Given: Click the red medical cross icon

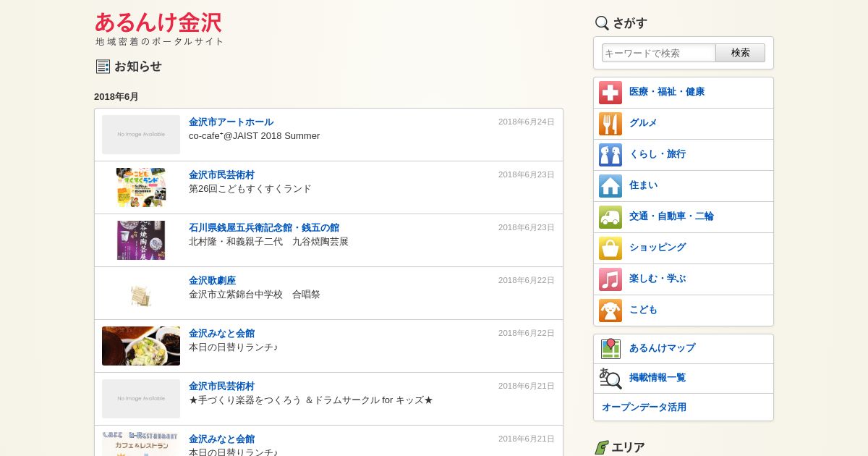Looking at the screenshot, I should pyautogui.click(x=610, y=93).
